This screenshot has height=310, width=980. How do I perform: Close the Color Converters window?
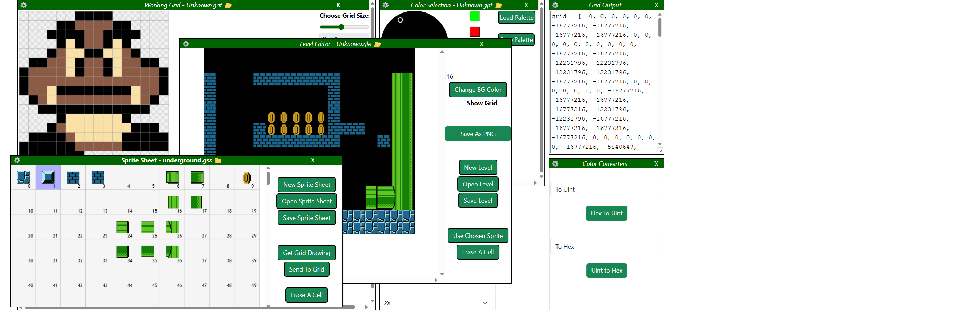(656, 163)
